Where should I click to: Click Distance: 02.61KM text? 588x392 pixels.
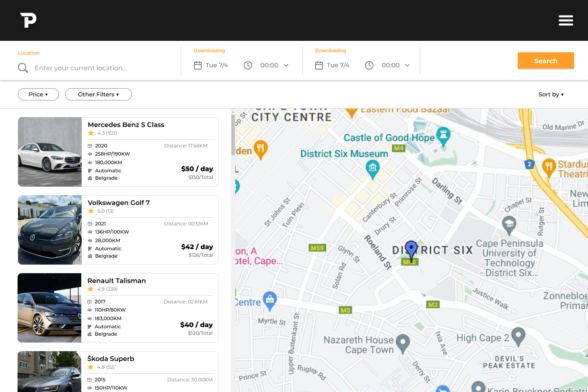pos(186,302)
